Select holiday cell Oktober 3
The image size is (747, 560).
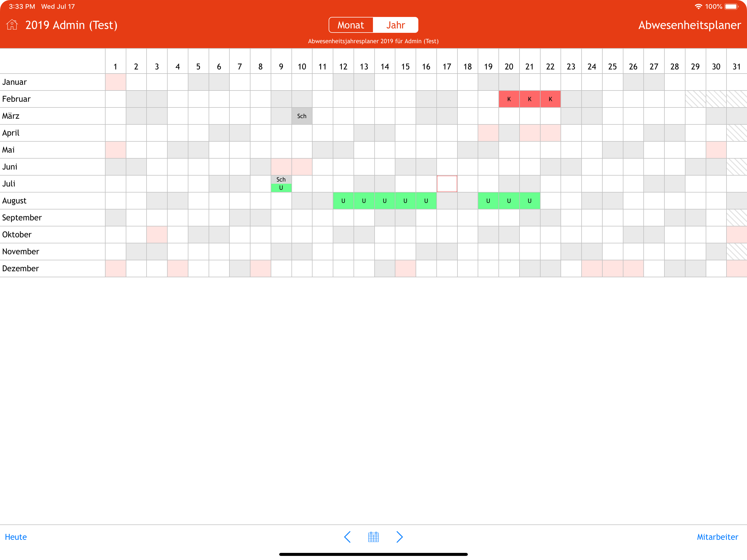[157, 234]
